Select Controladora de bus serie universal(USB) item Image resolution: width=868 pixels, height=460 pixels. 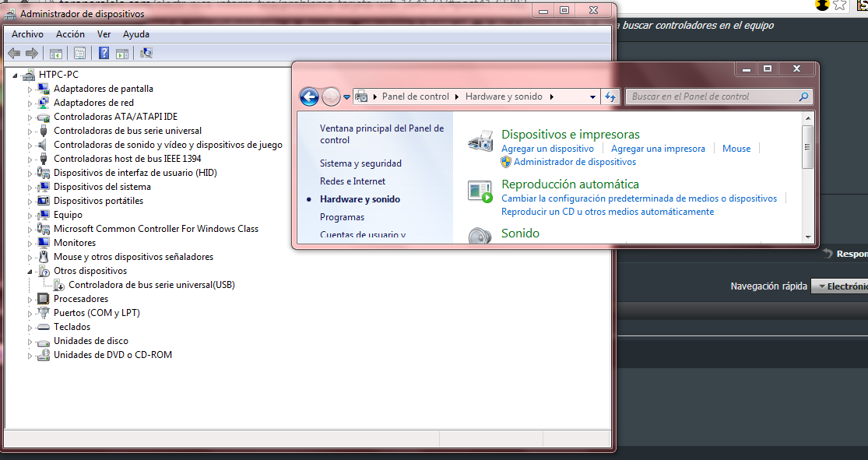(152, 285)
